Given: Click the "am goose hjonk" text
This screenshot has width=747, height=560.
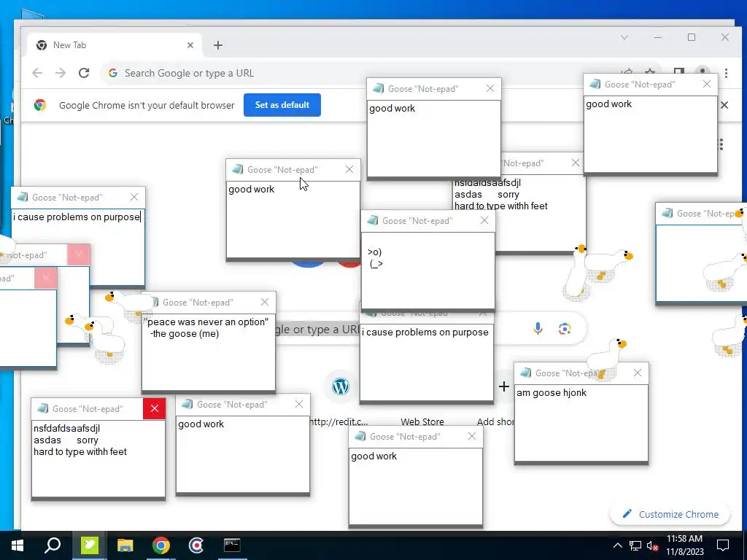Looking at the screenshot, I should 551,392.
